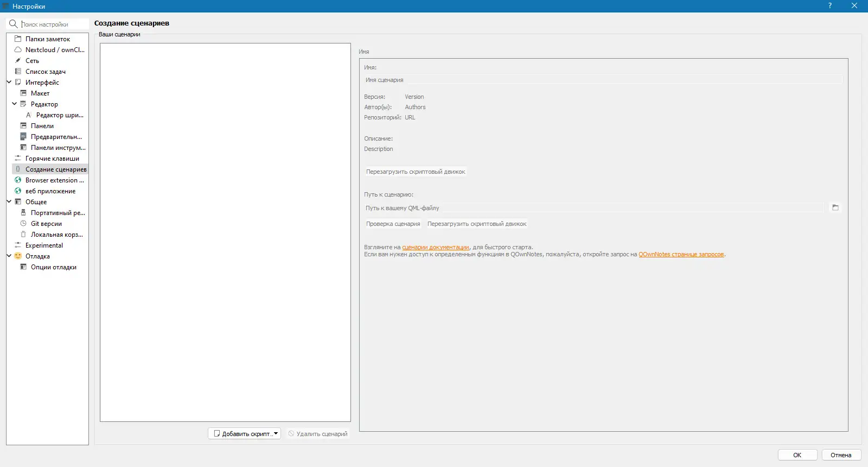Click the Редактор шрифтов font icon

(x=29, y=115)
